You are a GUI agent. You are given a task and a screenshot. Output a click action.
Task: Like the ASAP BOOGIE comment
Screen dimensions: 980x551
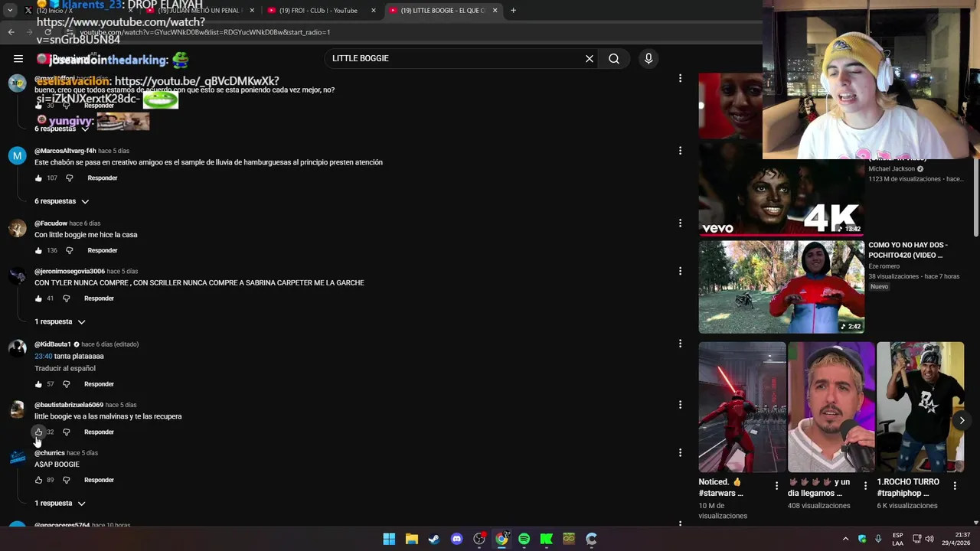click(38, 480)
